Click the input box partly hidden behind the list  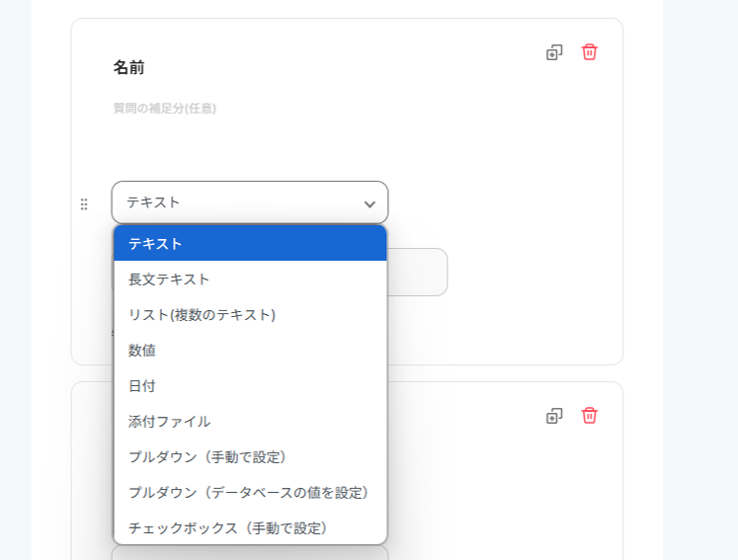417,272
